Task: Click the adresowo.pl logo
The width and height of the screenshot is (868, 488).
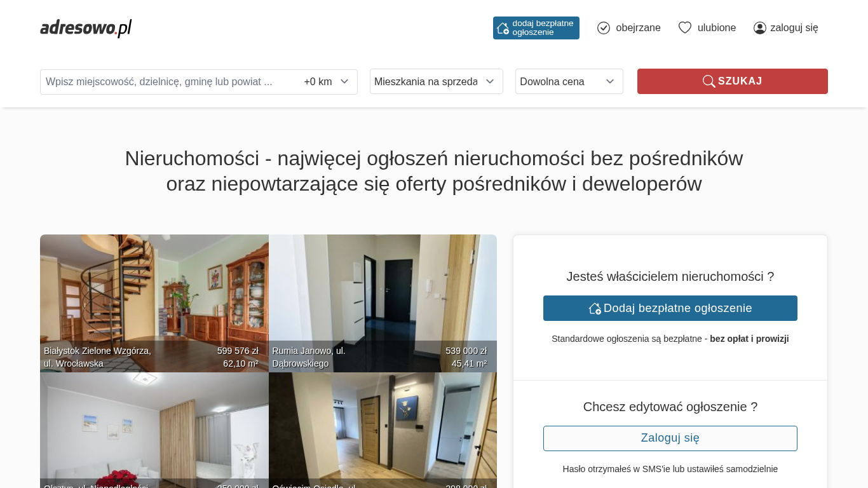Action: 86,28
